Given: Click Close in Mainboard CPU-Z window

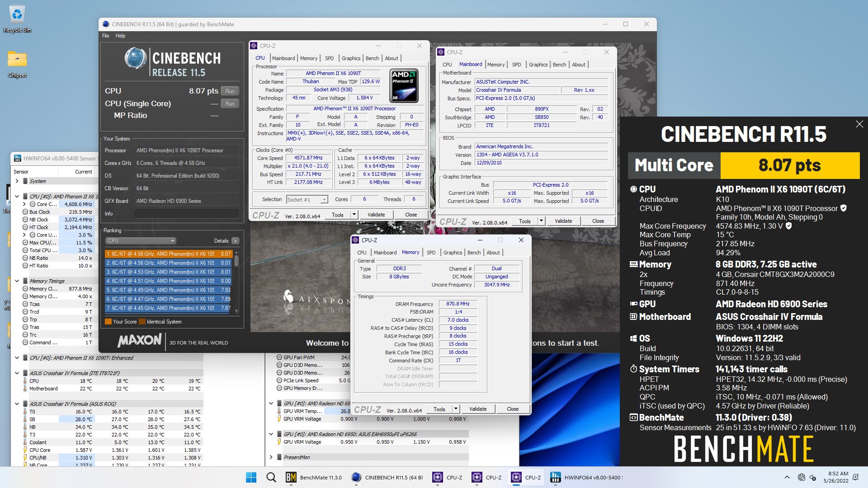Looking at the screenshot, I should [598, 221].
